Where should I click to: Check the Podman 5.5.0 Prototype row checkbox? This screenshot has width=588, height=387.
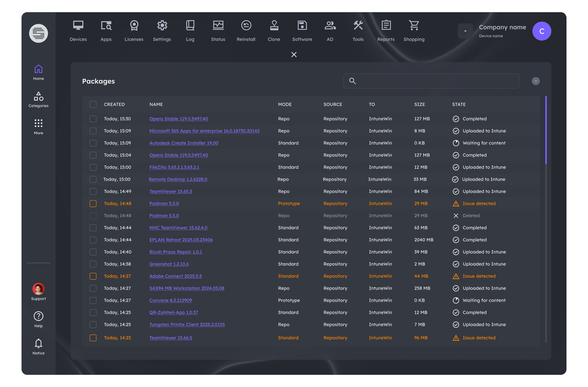pos(93,204)
